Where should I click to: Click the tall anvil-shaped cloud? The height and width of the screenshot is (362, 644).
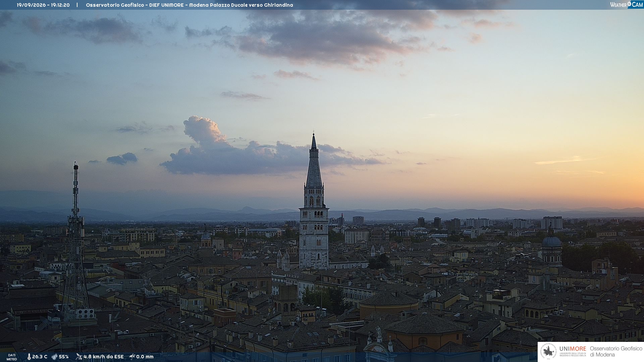click(205, 132)
